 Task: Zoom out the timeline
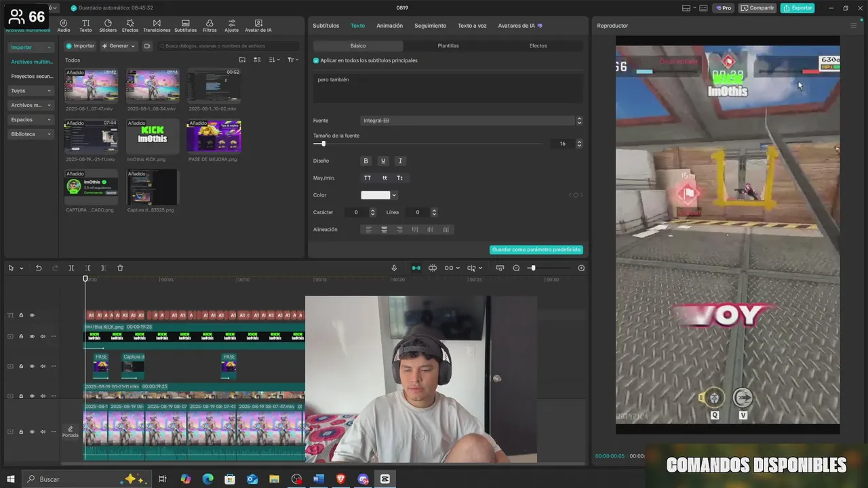[x=516, y=268]
